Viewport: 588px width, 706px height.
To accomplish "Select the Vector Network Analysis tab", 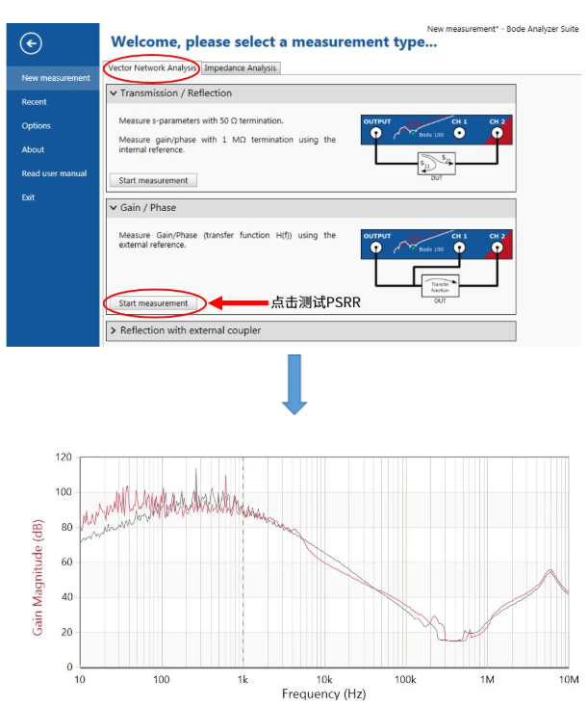I will [152, 68].
